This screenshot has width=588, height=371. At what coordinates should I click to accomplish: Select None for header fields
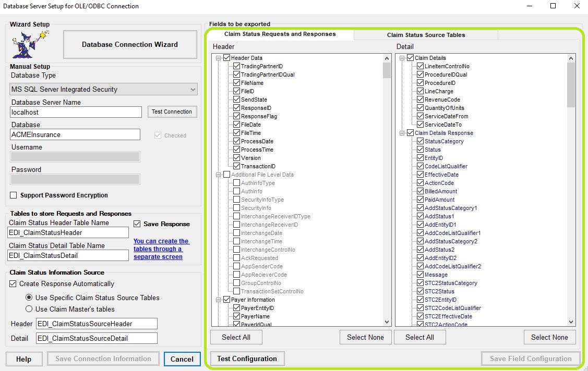tap(365, 337)
